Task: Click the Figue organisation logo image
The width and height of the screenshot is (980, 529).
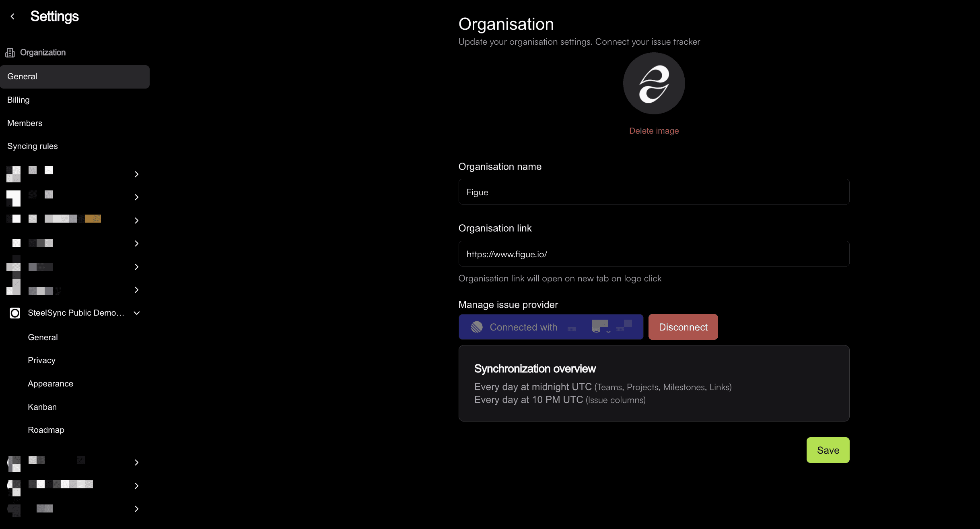Action: click(653, 83)
